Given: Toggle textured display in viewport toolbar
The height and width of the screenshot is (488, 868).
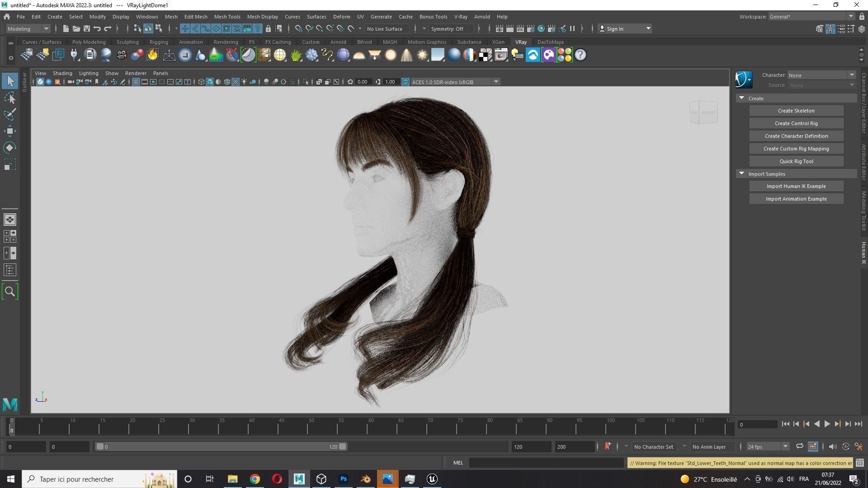Looking at the screenshot, I should [236, 82].
